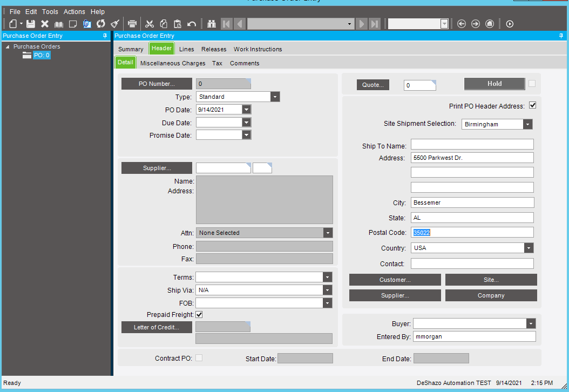Click the Site... button
Image resolution: width=569 pixels, height=392 pixels.
coord(491,280)
